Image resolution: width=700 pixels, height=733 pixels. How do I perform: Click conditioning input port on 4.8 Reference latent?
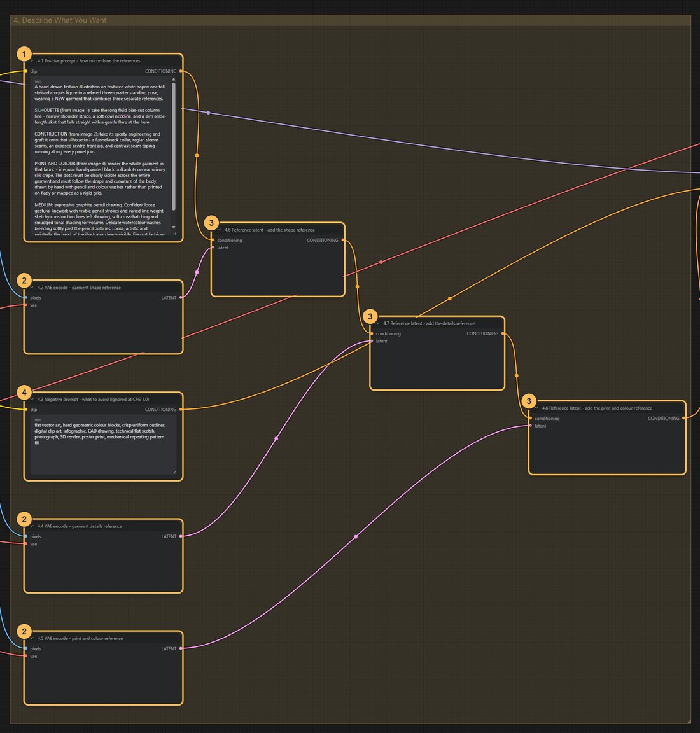530,419
